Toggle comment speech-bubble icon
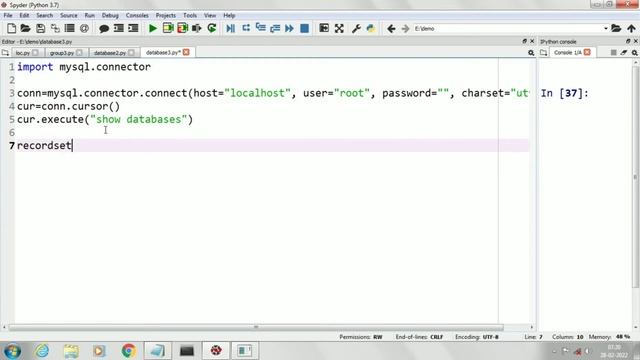Screen dimensions: 640x360 [x=104, y=28]
